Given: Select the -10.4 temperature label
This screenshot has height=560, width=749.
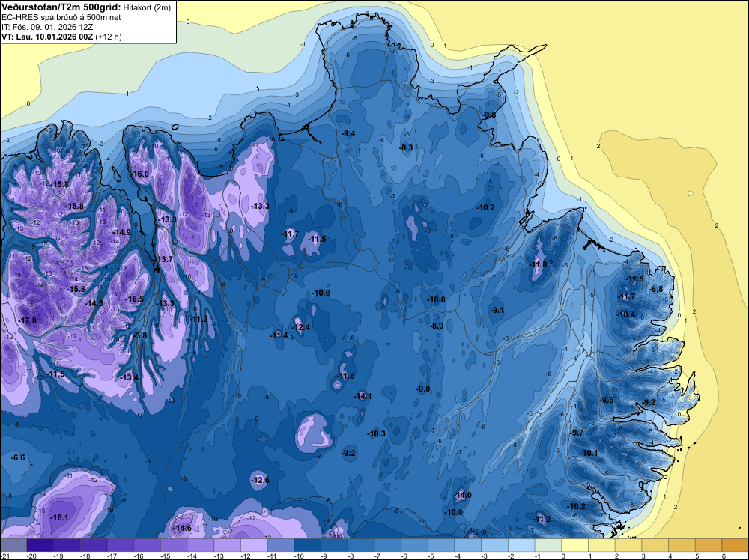Looking at the screenshot, I should (626, 314).
